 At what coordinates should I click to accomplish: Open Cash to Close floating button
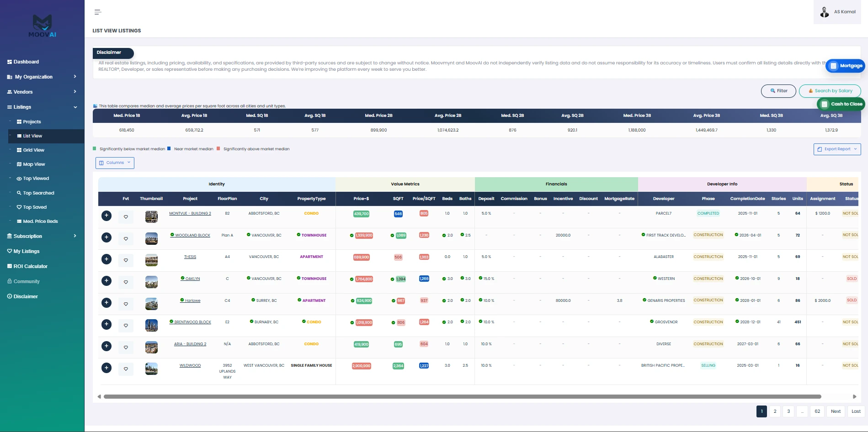click(841, 104)
